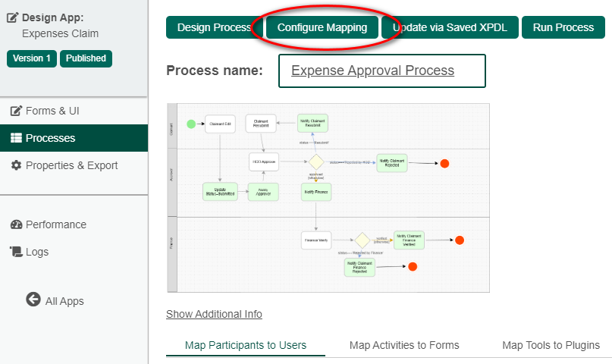Viewport: 612px width, 364px height.
Task: Switch to Map Activities to Forms tab
Action: click(404, 345)
